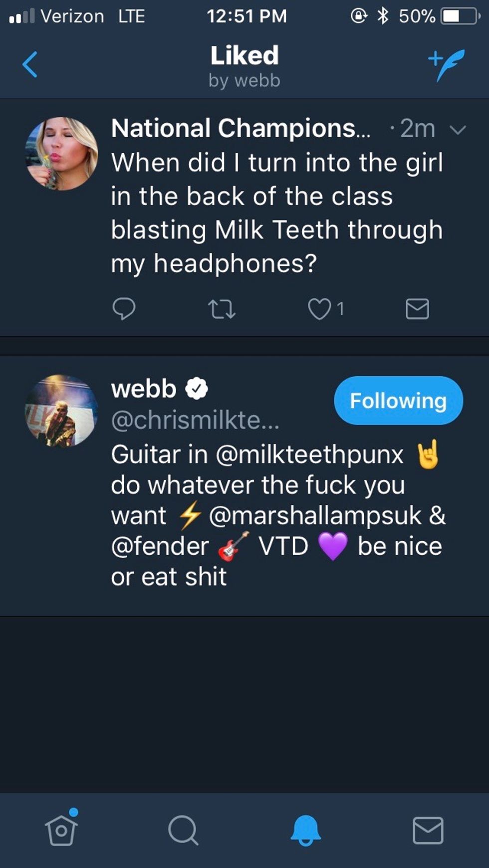The width and height of the screenshot is (489, 868).
Task: Open the Notifications bell tab
Action: [x=305, y=830]
